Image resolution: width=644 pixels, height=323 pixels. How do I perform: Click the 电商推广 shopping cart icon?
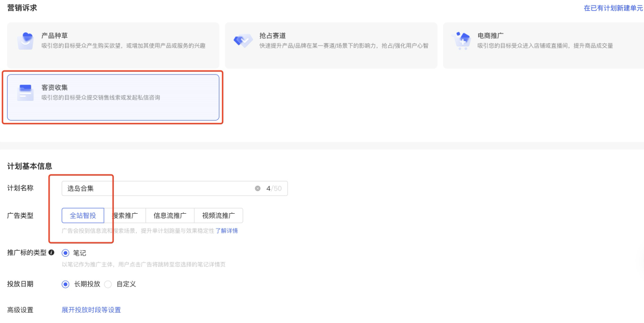[460, 41]
